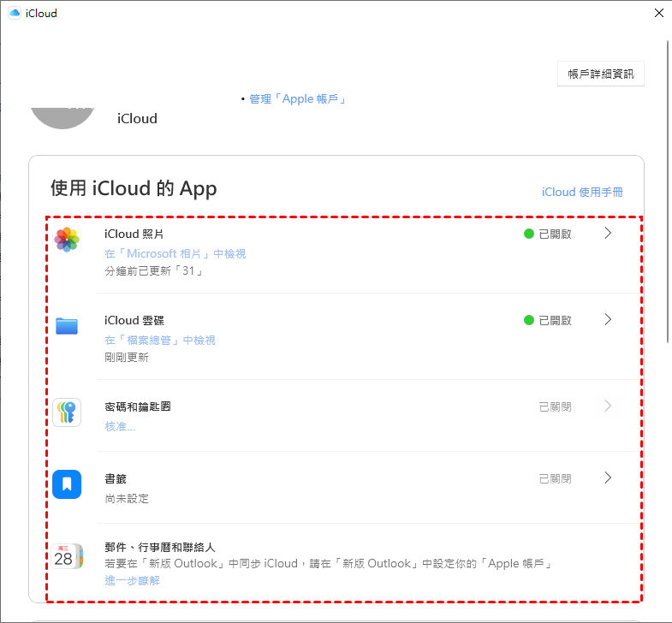Click the green 已開啟 status for iCloud 雲碟
Image resolution: width=672 pixels, height=623 pixels.
548,321
